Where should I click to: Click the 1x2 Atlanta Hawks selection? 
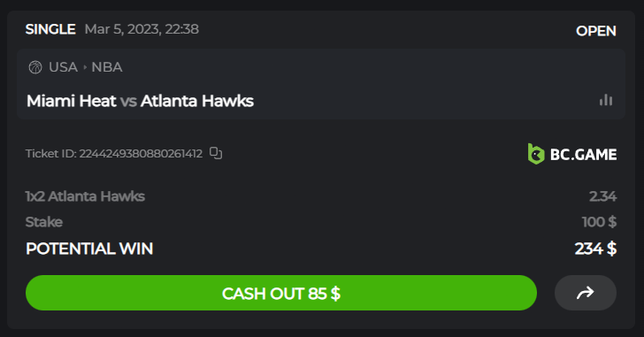tap(85, 196)
